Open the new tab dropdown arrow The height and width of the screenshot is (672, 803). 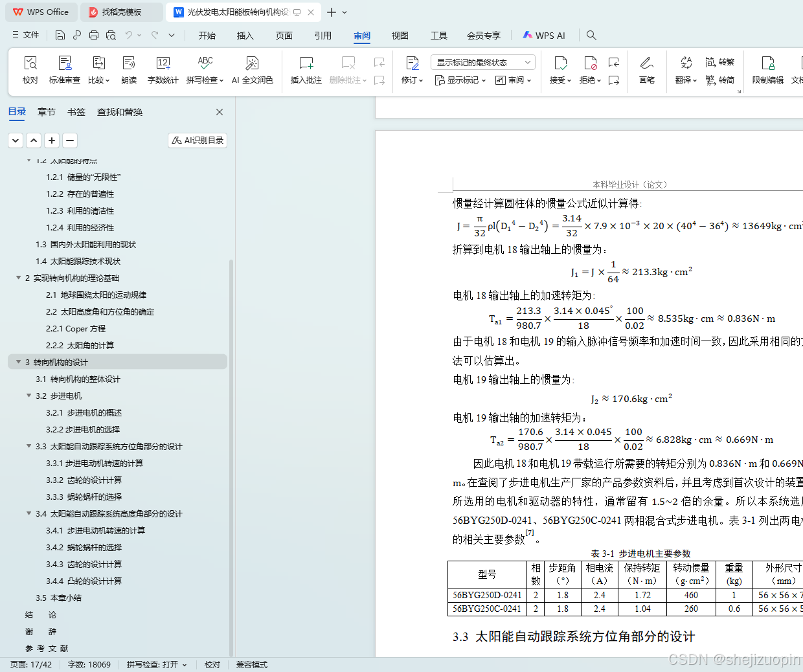[x=345, y=12]
